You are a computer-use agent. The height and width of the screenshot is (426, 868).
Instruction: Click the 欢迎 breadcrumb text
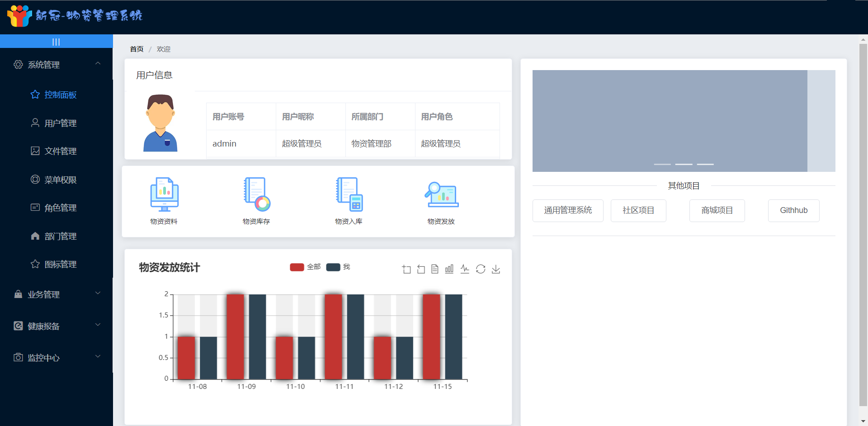pyautogui.click(x=164, y=49)
